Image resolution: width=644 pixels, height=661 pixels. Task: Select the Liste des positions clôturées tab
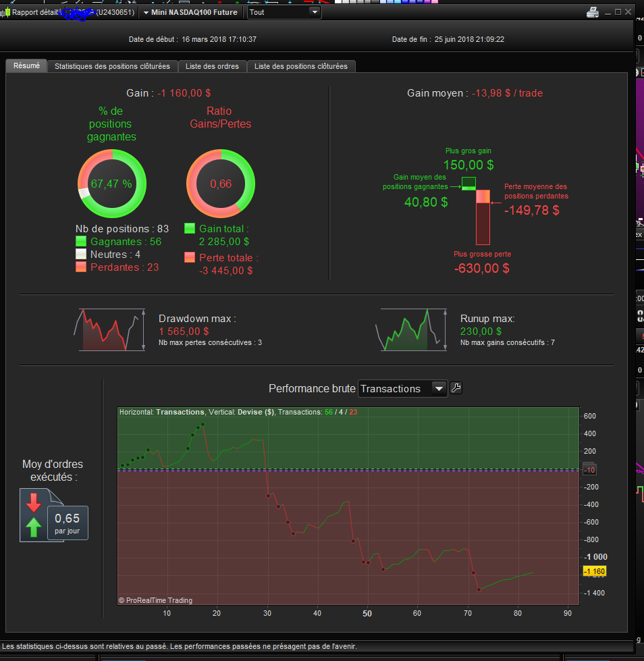(301, 66)
